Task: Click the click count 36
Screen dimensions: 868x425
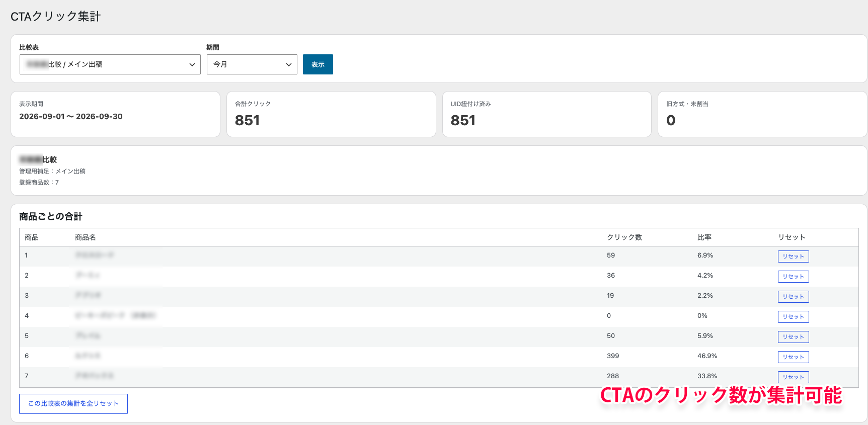Action: coord(611,276)
